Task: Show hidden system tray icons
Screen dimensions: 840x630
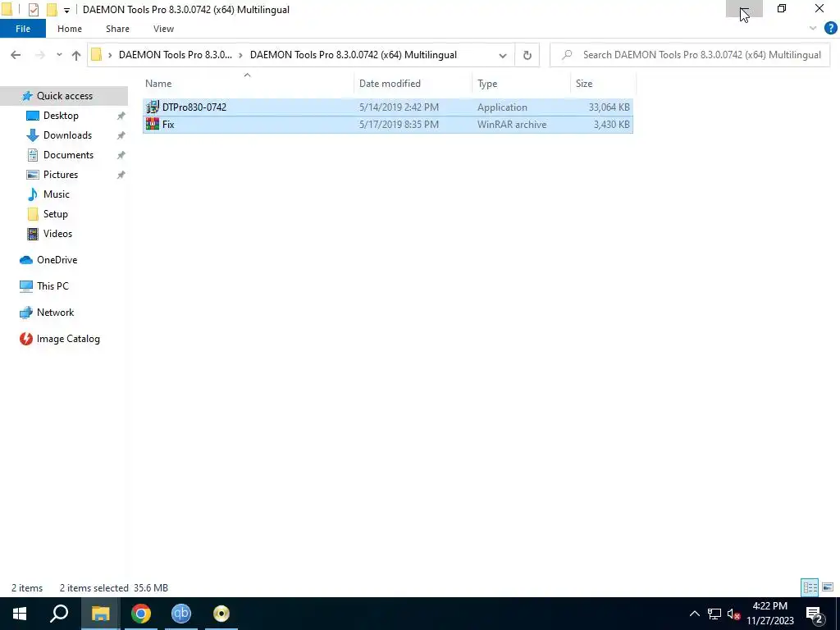Action: tap(694, 614)
